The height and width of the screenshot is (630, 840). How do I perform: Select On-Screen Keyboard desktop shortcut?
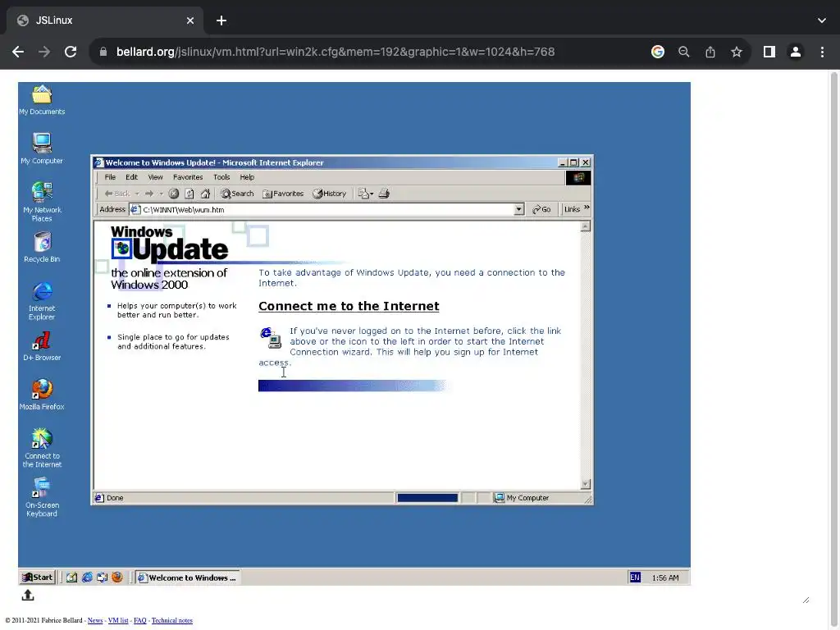click(42, 497)
